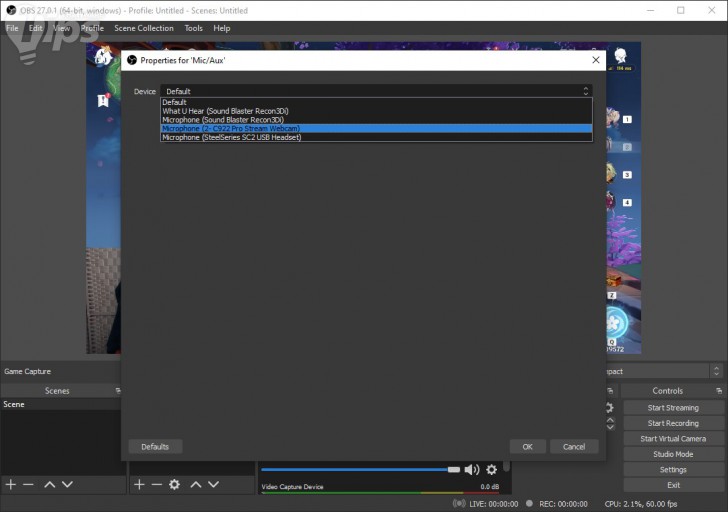This screenshot has width=728, height=512.
Task: Open the Tools menu
Action: click(x=194, y=28)
